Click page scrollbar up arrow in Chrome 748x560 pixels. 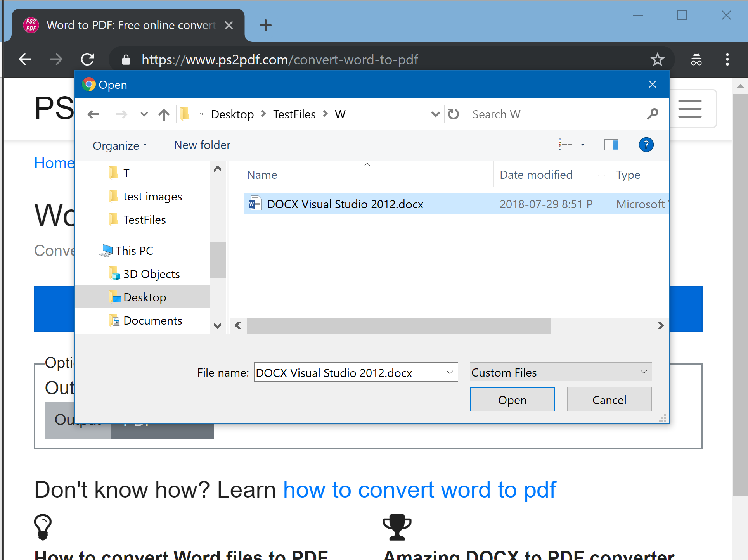click(740, 86)
